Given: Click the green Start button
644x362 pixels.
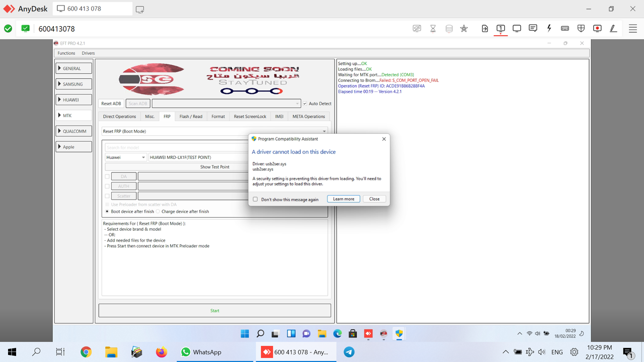Looking at the screenshot, I should [215, 310].
